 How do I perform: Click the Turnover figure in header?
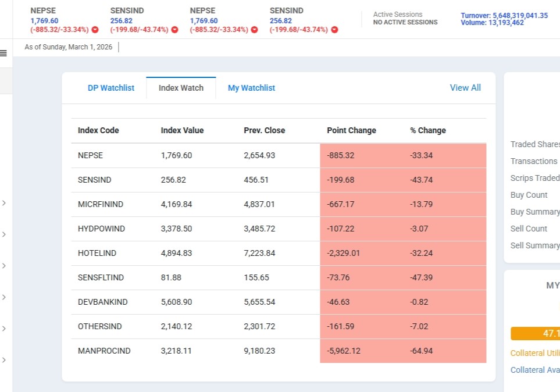[504, 15]
